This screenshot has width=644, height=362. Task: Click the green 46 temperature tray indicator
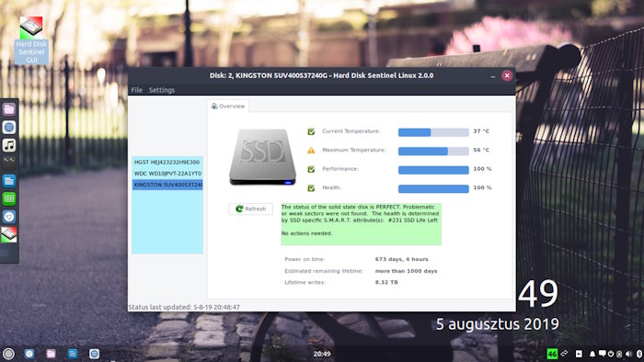pyautogui.click(x=552, y=354)
